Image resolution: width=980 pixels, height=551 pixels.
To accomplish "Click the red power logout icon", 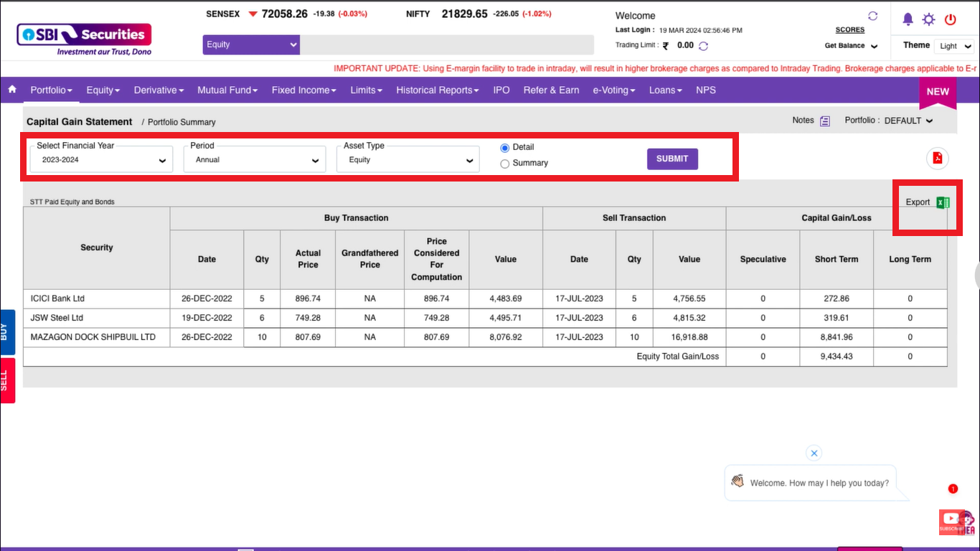I will pos(951,19).
